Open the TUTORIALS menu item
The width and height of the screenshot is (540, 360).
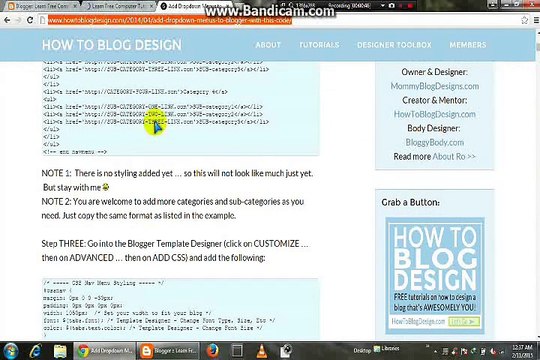point(319,45)
